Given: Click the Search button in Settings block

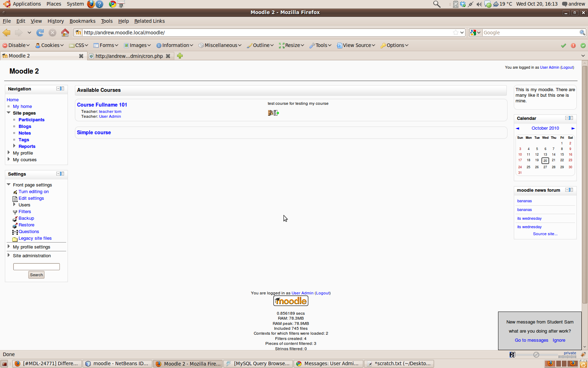Looking at the screenshot, I should click(36, 275).
